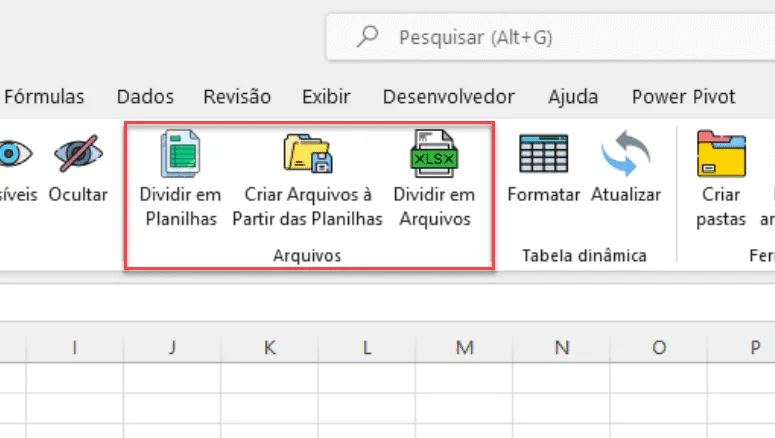The width and height of the screenshot is (775, 438).
Task: Select the Exibir tab
Action: [x=326, y=97]
